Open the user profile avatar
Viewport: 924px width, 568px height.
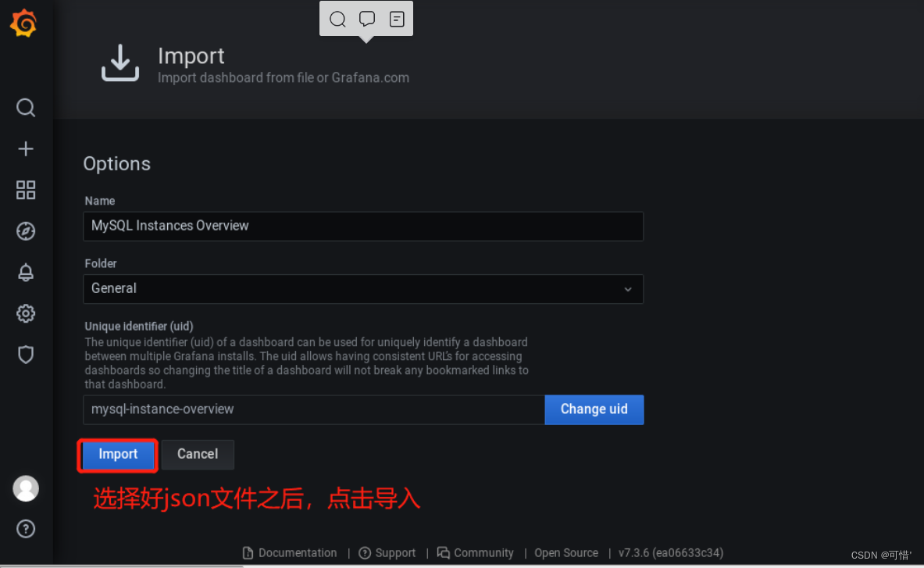[x=25, y=488]
